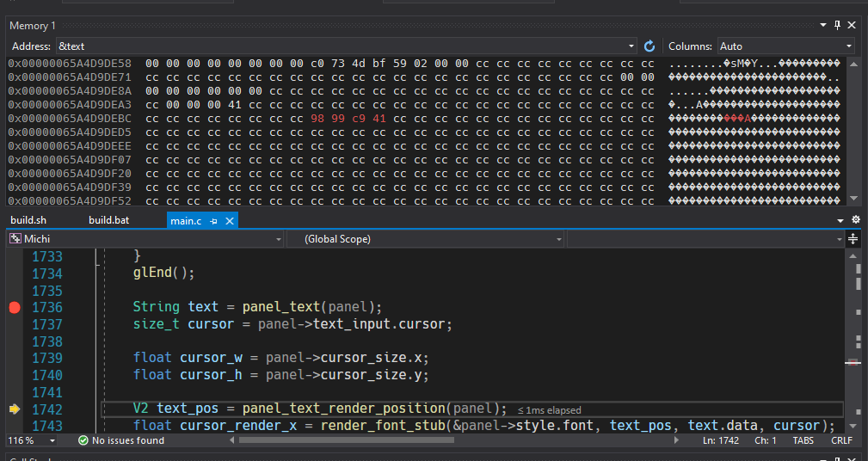Split the editor window
This screenshot has width=868, height=461.
click(853, 239)
